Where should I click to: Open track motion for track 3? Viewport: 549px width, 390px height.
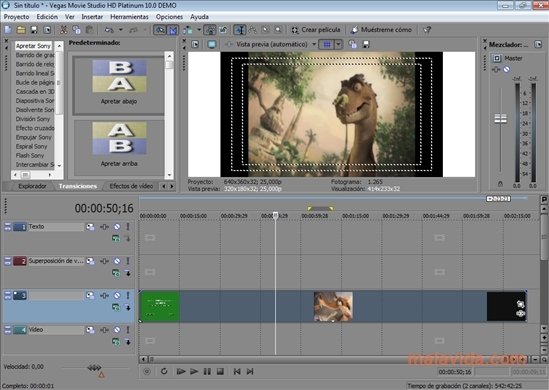click(90, 295)
